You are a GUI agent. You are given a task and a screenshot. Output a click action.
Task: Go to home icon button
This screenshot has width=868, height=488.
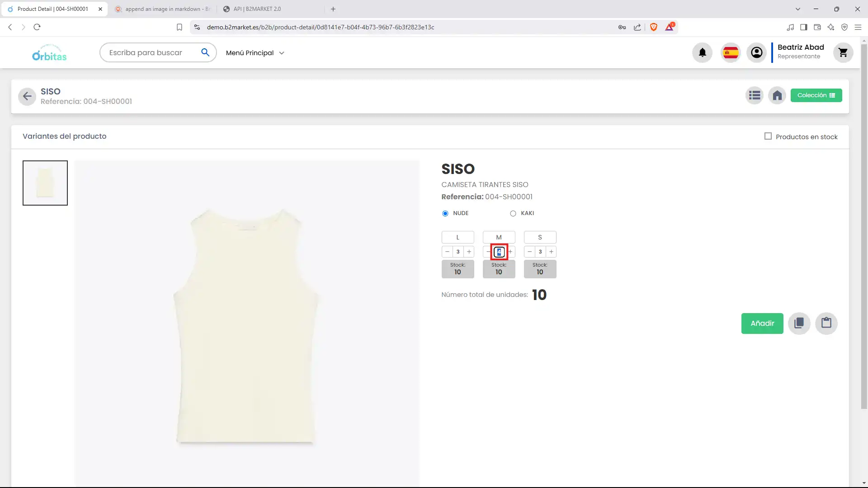coord(777,95)
